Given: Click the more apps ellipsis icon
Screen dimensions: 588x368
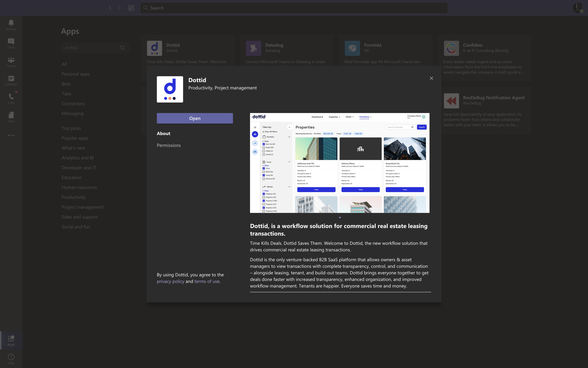Looking at the screenshot, I should [x=11, y=135].
